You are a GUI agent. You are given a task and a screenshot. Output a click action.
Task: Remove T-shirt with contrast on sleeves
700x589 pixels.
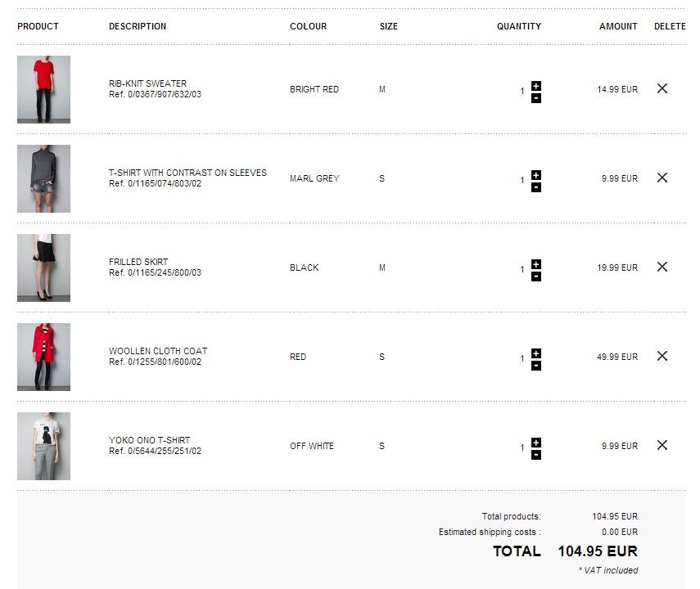point(662,178)
